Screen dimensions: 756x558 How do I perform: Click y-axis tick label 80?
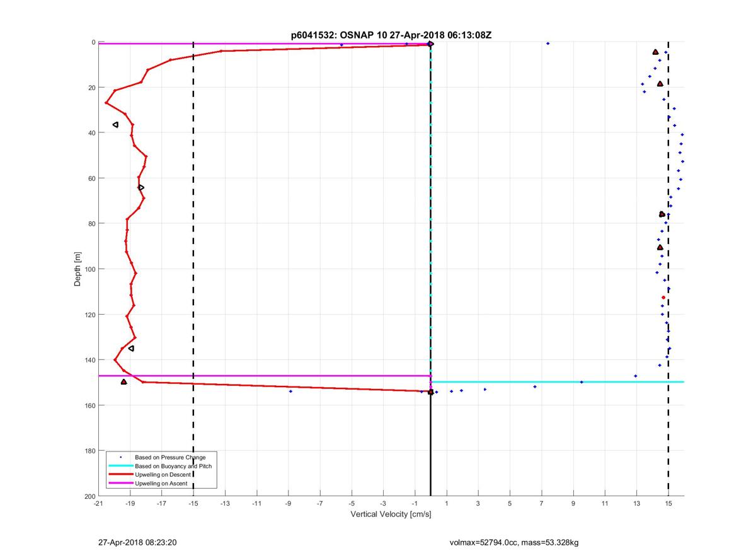[x=91, y=224]
